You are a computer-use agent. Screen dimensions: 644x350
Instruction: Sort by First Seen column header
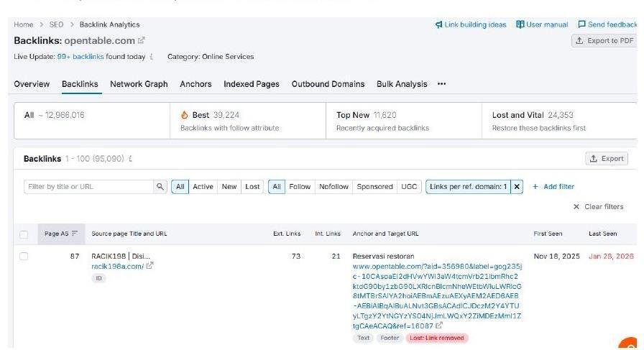point(548,234)
